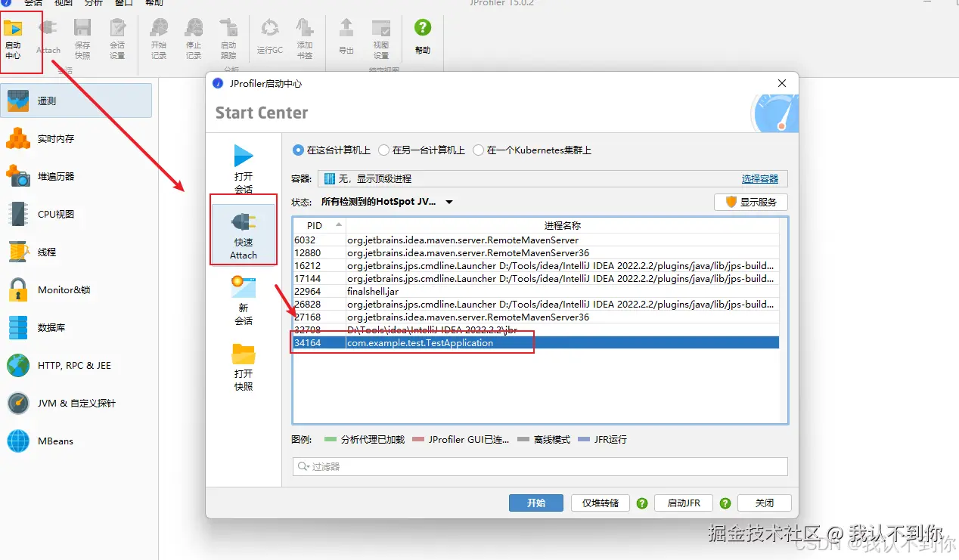Click the 启动JFR button
Image resolution: width=959 pixels, height=560 pixels.
[x=684, y=503]
